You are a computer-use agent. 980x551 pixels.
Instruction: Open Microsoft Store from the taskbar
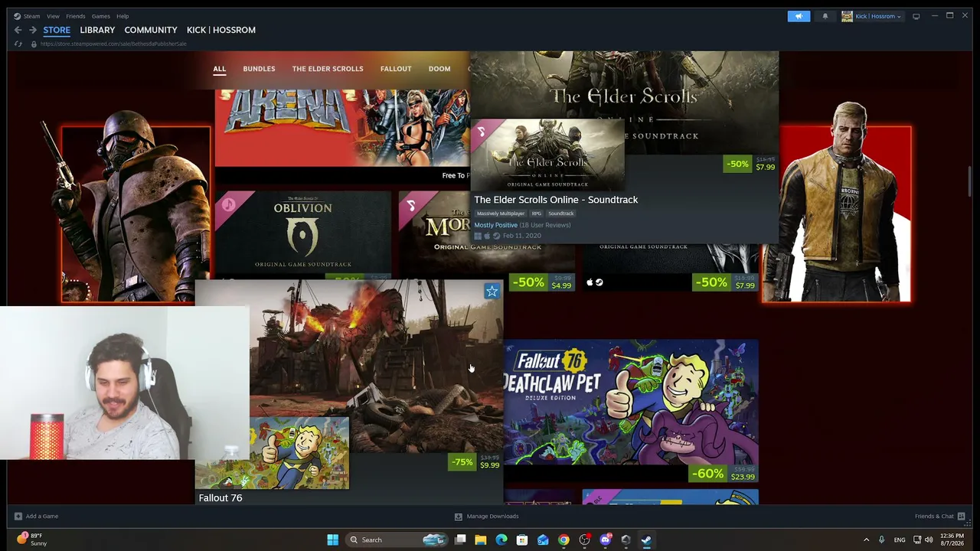pyautogui.click(x=522, y=540)
